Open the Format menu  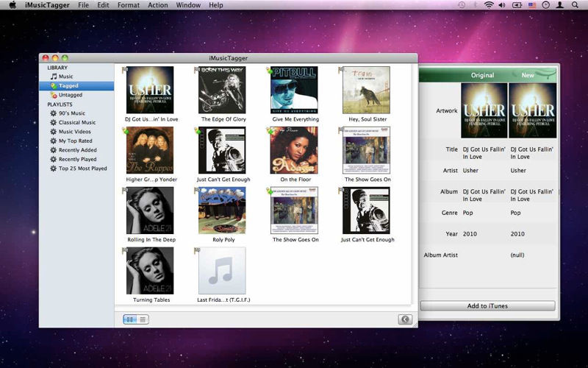point(128,5)
